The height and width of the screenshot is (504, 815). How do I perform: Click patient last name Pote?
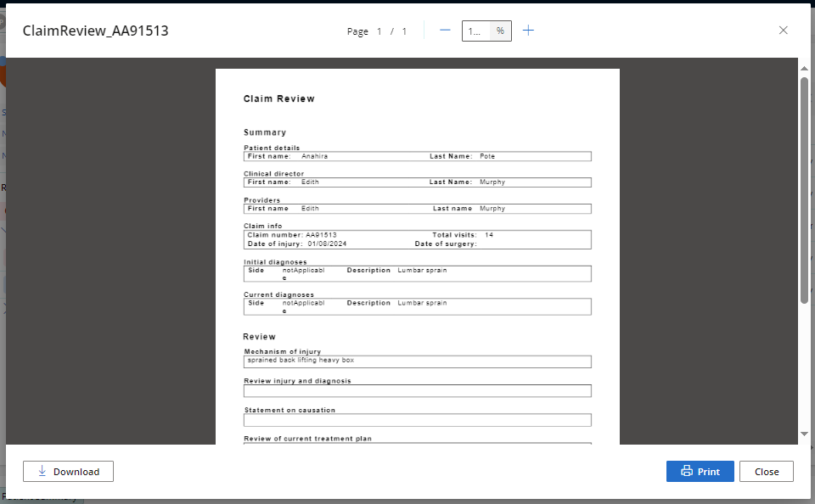487,156
